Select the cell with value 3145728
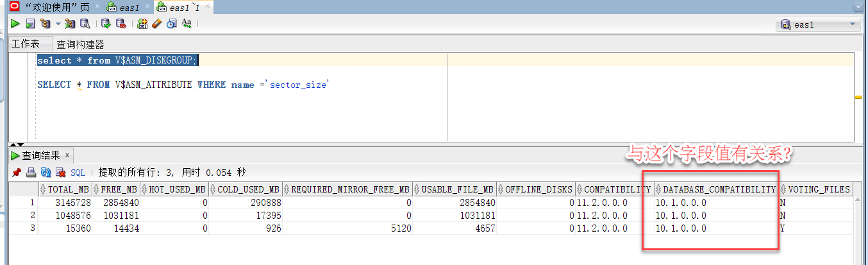868x265 pixels. click(65, 202)
